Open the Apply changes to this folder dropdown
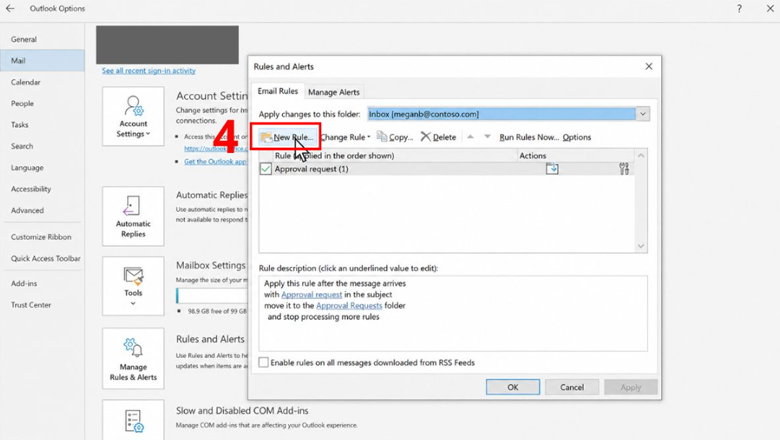The height and width of the screenshot is (440, 780). point(643,114)
